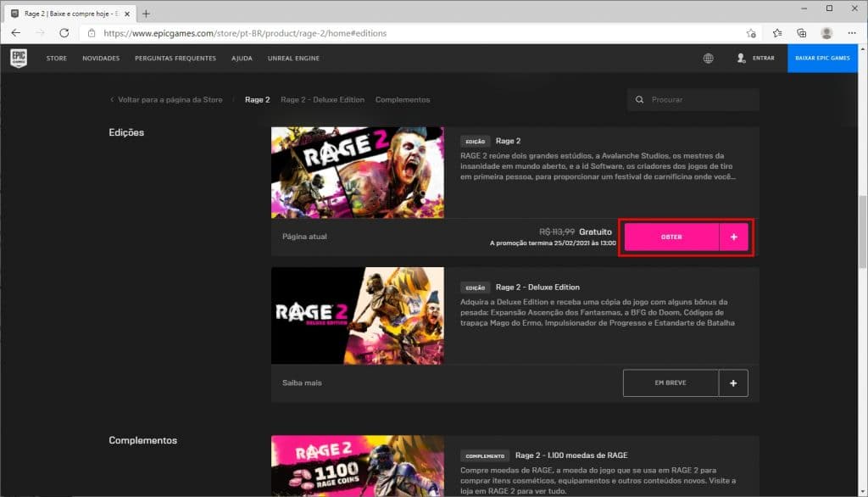Select the Rage 2 page tab
Viewport: 868px width, 497px height.
[258, 100]
